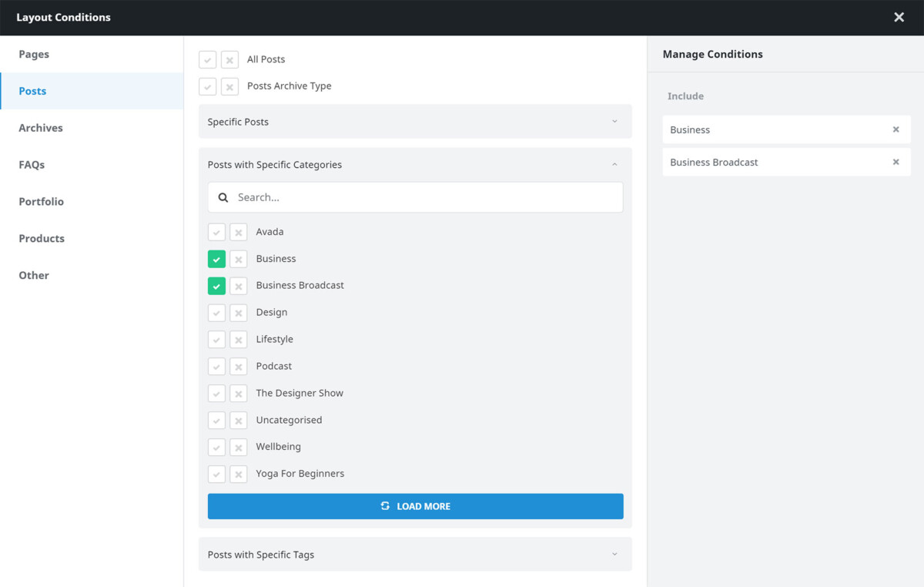Remove the Business condition with its x icon
924x587 pixels.
896,129
